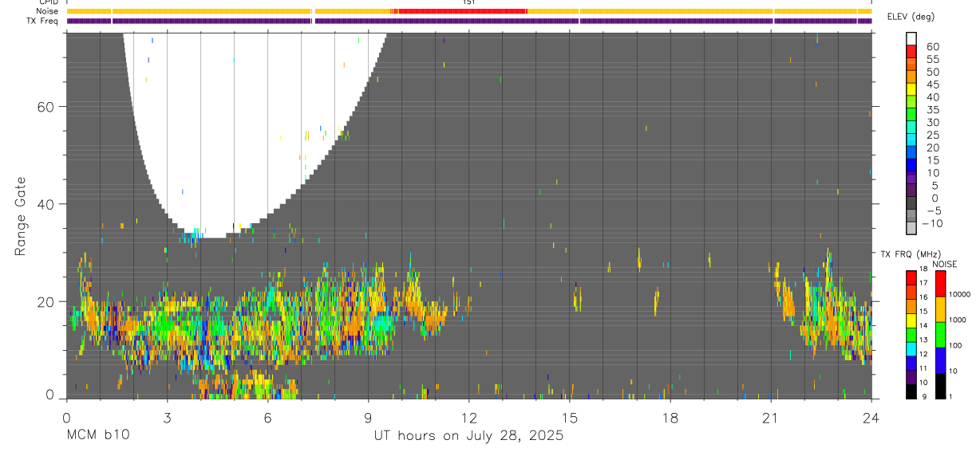Click the purple TX Freq strip above plot
Image resolution: width=980 pixels, height=452 pixels.
469,21
